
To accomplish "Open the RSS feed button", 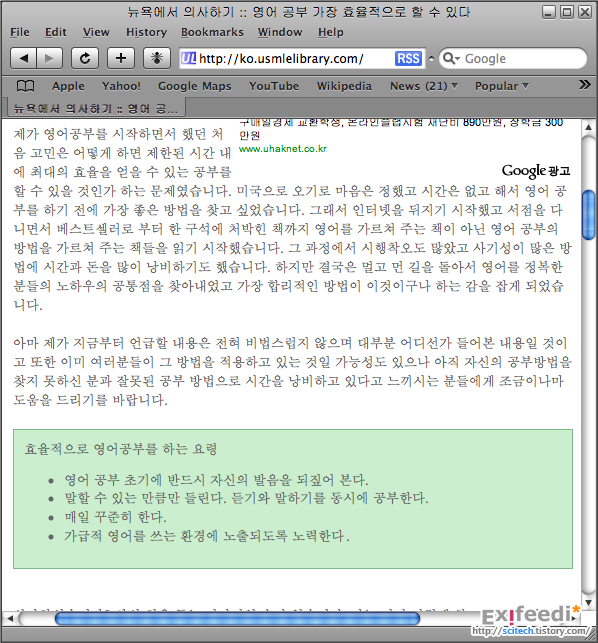I will click(408, 59).
